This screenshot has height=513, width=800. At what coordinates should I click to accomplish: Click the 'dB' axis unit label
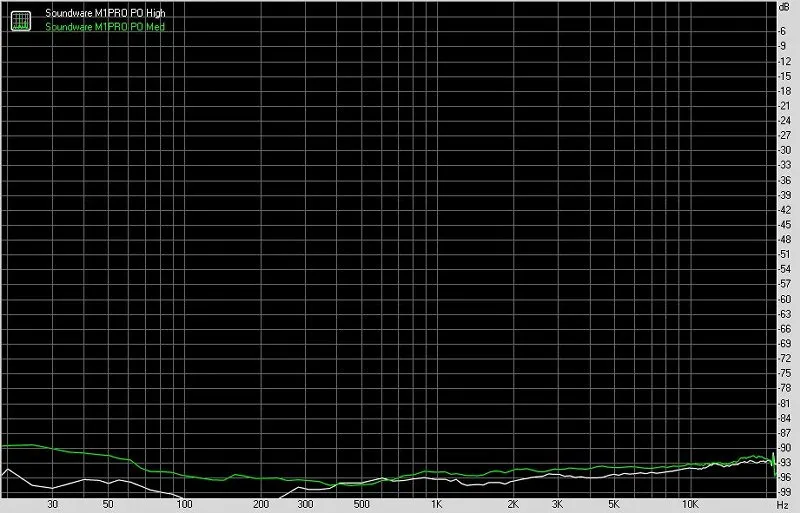pyautogui.click(x=784, y=7)
